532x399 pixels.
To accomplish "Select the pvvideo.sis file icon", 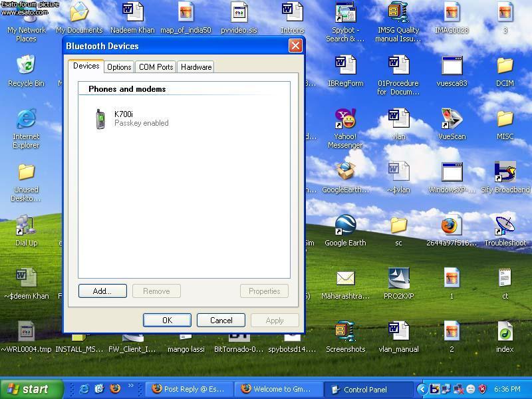I will point(239,13).
